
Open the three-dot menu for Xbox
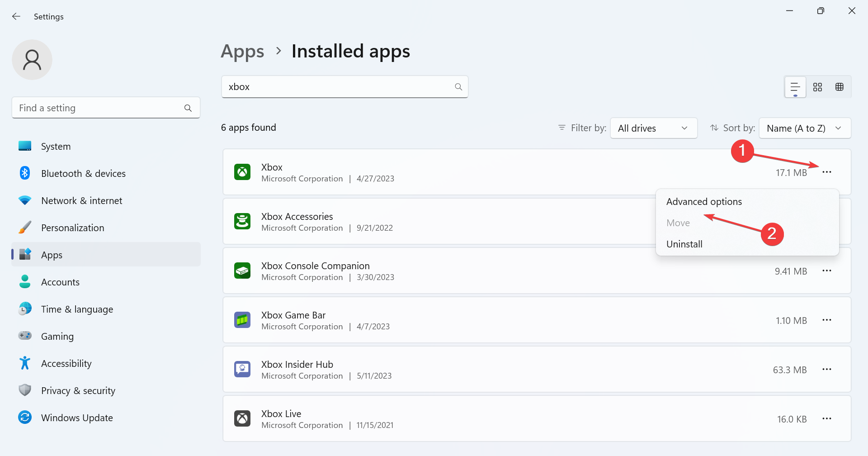click(x=827, y=172)
